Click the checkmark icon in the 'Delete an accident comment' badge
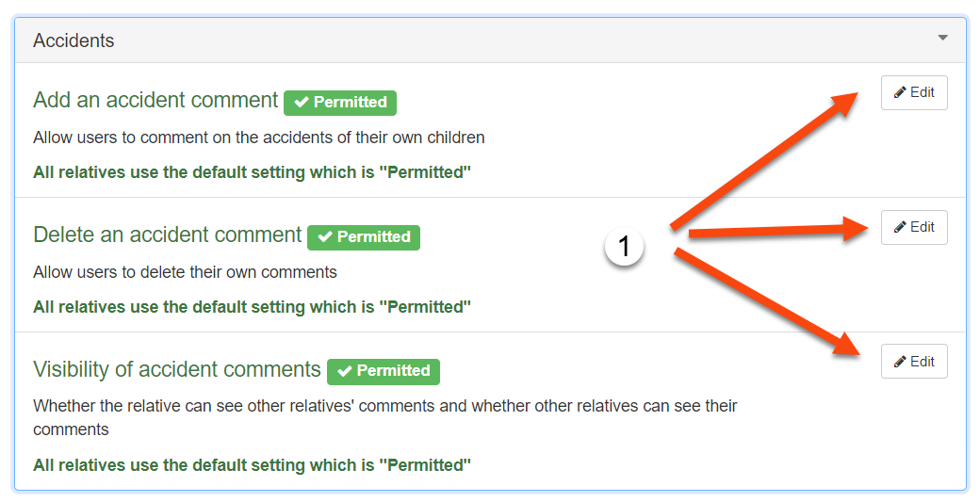Image resolution: width=980 pixels, height=502 pixels. [x=325, y=237]
